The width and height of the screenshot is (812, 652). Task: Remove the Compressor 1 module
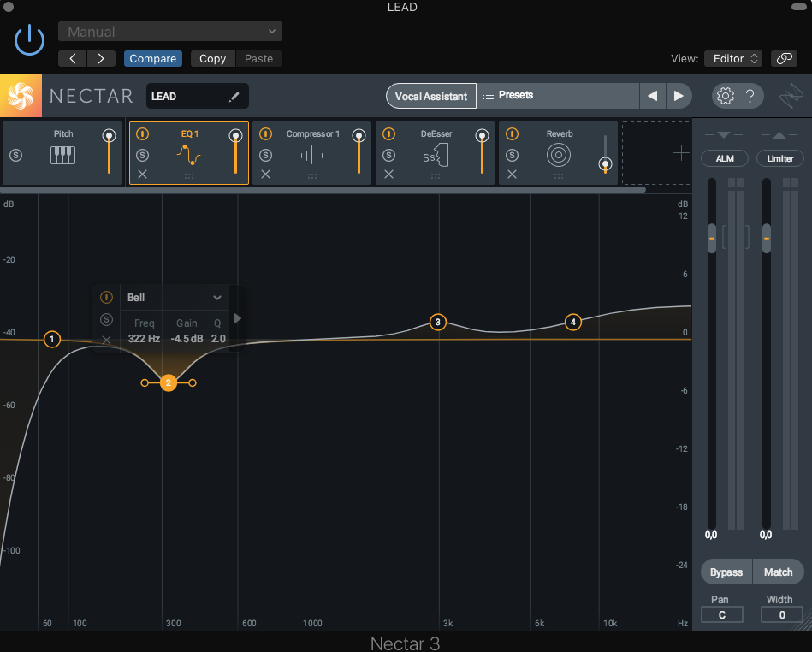265,174
